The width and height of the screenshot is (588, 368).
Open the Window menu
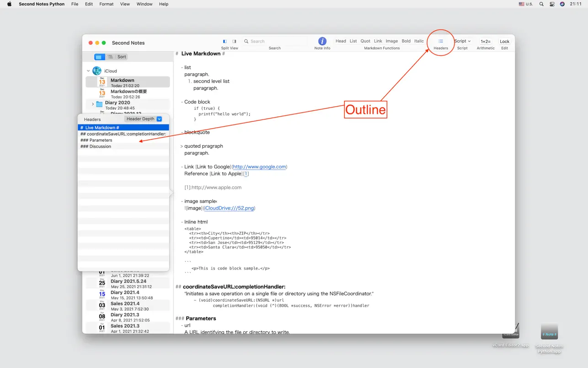point(144,4)
